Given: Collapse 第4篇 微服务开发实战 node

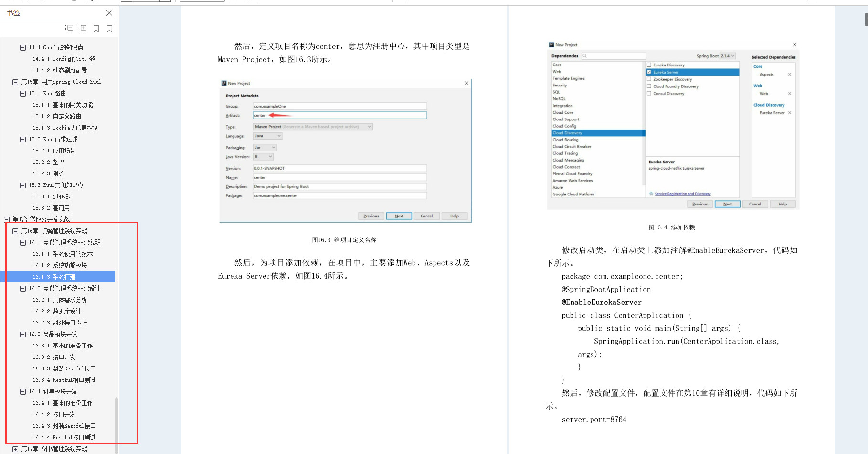Looking at the screenshot, I should [x=7, y=219].
